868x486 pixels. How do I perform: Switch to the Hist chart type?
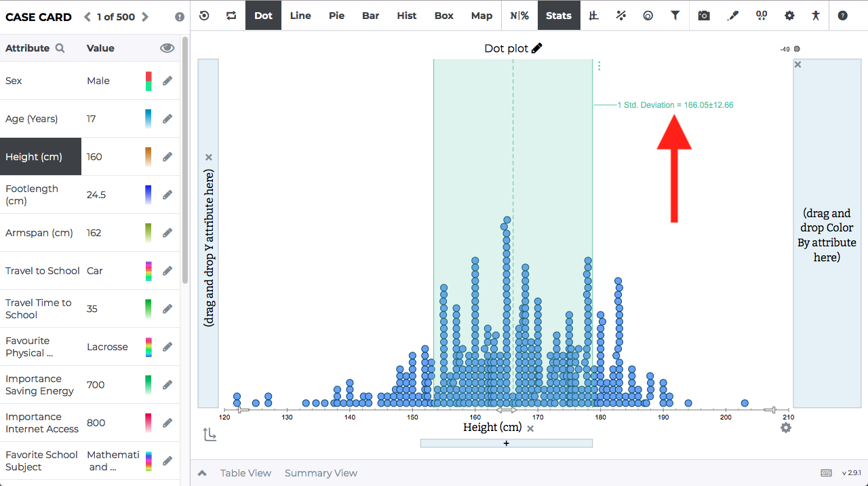pyautogui.click(x=407, y=15)
